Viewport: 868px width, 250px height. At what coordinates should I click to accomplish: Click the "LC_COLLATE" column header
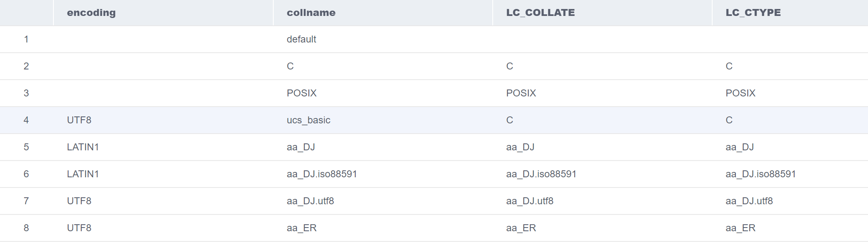540,13
